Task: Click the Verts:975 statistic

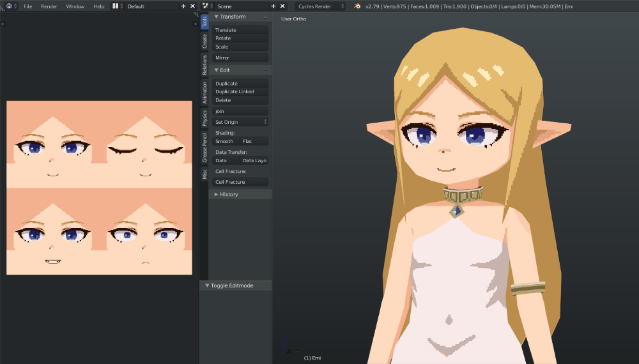Action: pyautogui.click(x=393, y=6)
